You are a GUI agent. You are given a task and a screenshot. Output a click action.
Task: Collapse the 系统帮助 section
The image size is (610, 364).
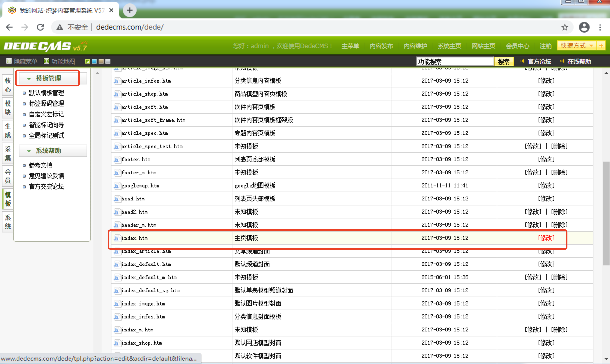tap(29, 151)
